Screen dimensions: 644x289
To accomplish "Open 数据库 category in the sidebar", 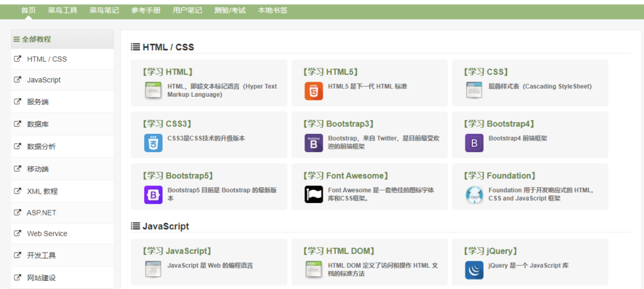I will [x=38, y=124].
